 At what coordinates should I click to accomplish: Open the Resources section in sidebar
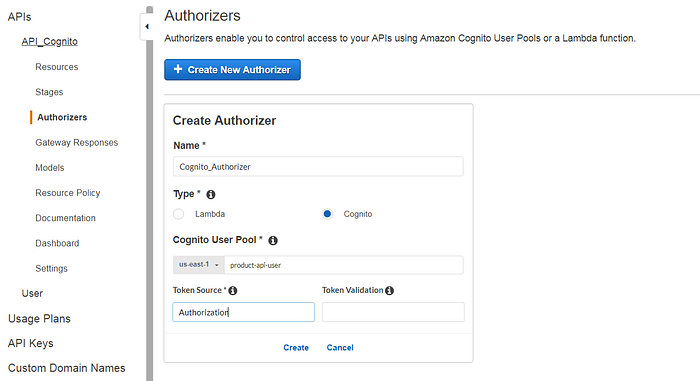[57, 67]
